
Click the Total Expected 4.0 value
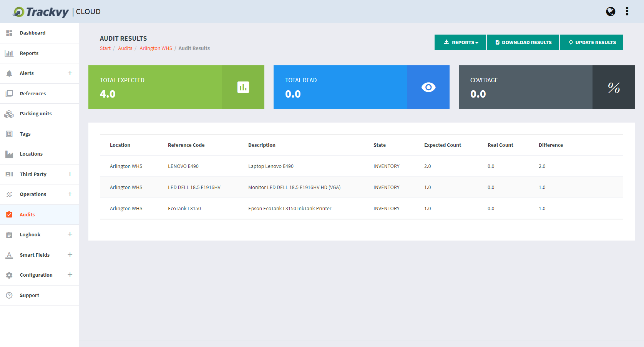pos(108,94)
